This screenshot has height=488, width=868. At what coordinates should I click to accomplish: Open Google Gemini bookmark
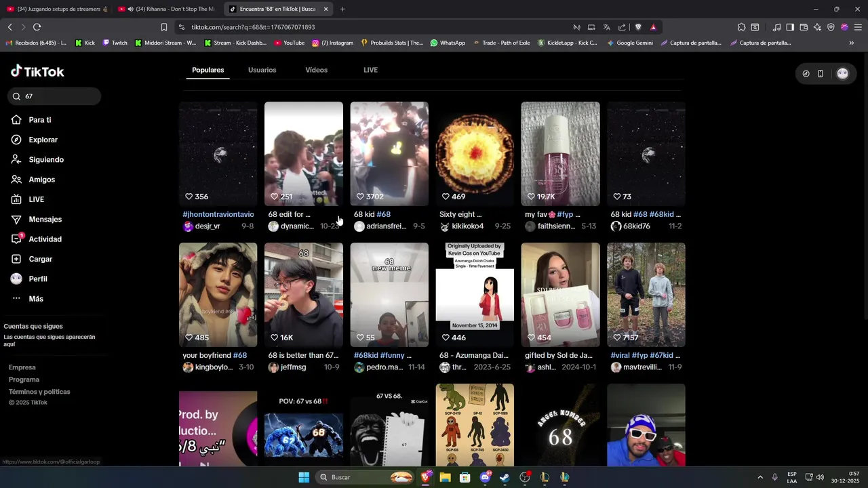[x=630, y=43]
